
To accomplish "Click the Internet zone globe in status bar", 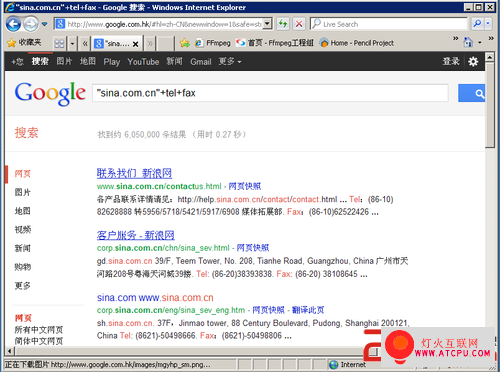I will point(334,365).
